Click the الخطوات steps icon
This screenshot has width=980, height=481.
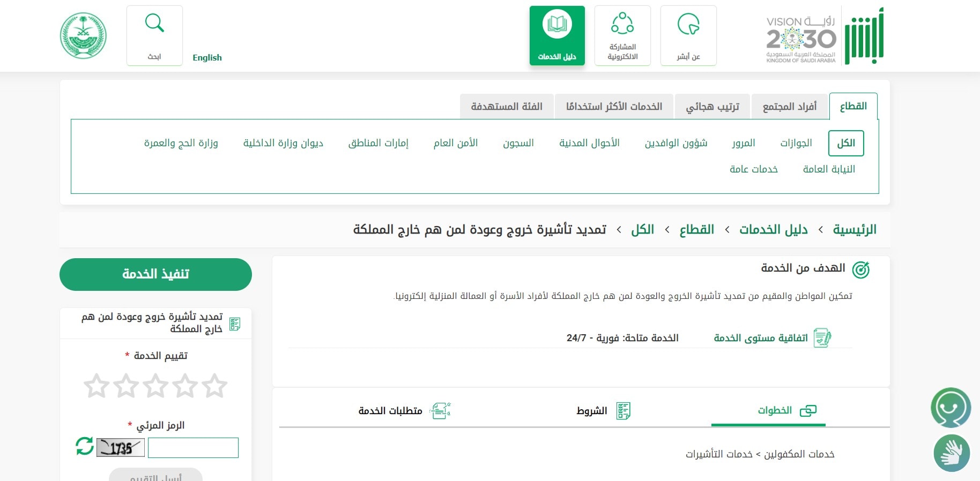click(x=808, y=411)
